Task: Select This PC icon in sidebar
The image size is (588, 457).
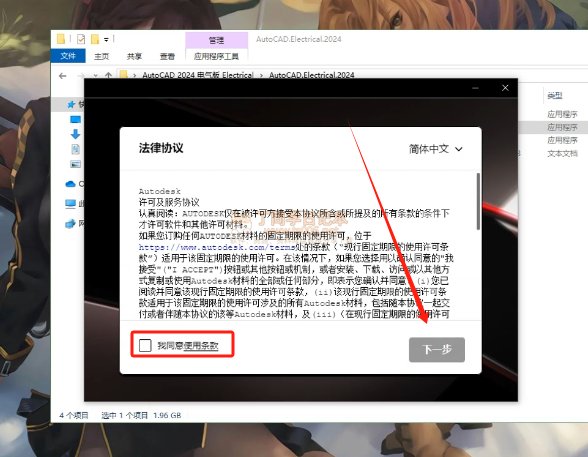Action: pyautogui.click(x=70, y=204)
